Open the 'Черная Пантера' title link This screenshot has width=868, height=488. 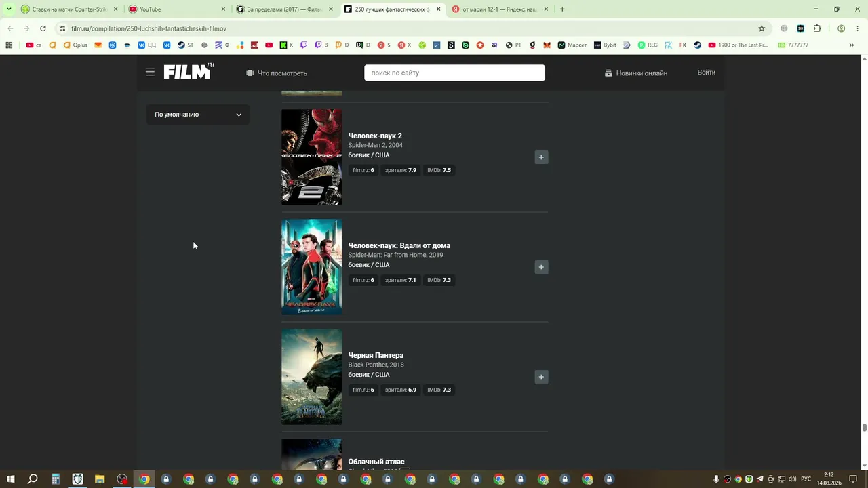click(376, 355)
